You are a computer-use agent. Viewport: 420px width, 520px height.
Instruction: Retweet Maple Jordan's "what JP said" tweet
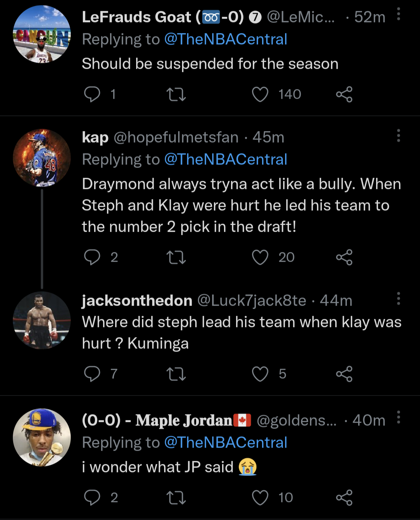(176, 497)
